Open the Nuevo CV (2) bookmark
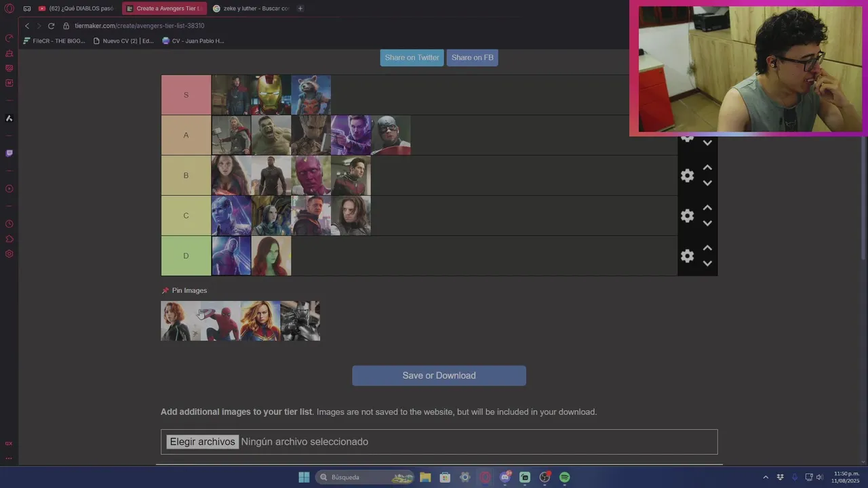The image size is (868, 488). [123, 41]
